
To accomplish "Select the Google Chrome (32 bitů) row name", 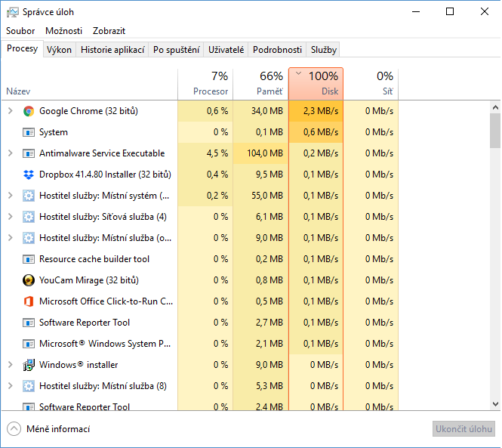I will coord(88,111).
